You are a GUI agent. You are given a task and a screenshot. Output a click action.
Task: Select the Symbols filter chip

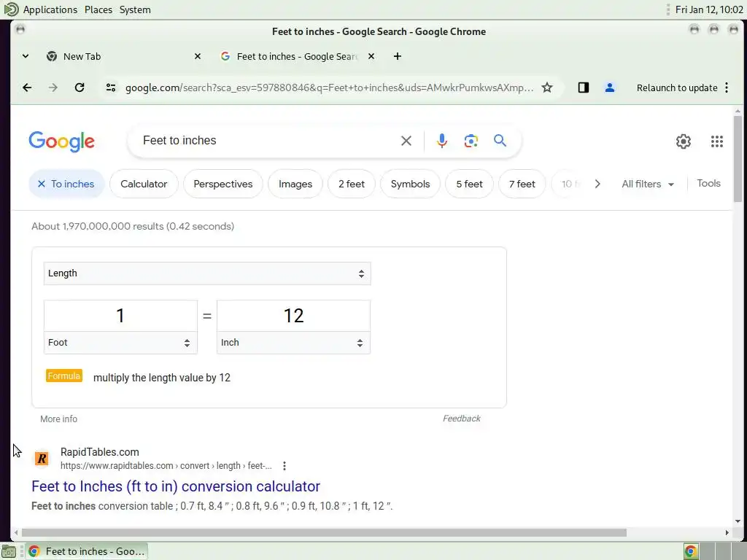tap(410, 184)
